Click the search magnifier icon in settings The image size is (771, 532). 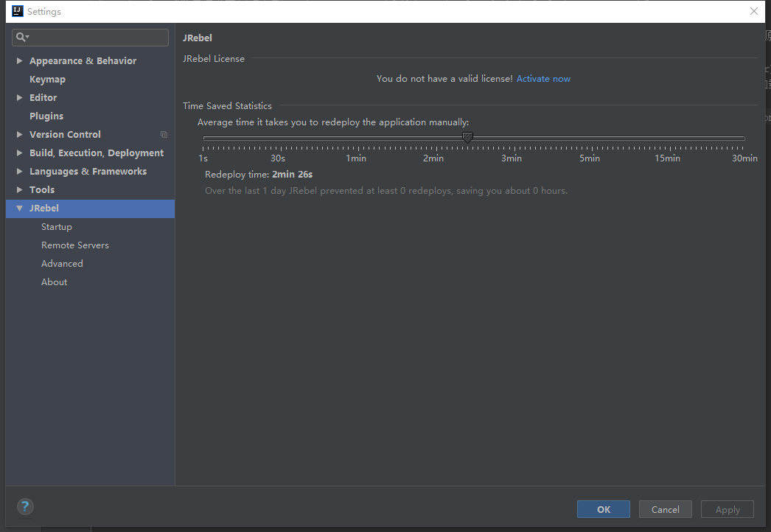point(21,37)
